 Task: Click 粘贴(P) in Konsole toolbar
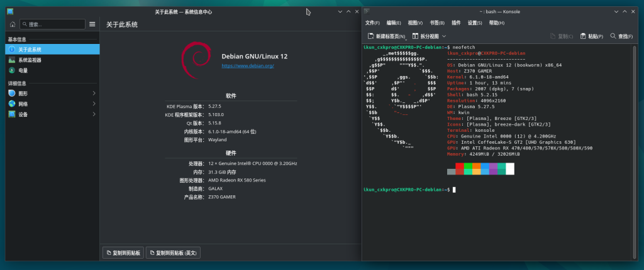[x=591, y=36]
